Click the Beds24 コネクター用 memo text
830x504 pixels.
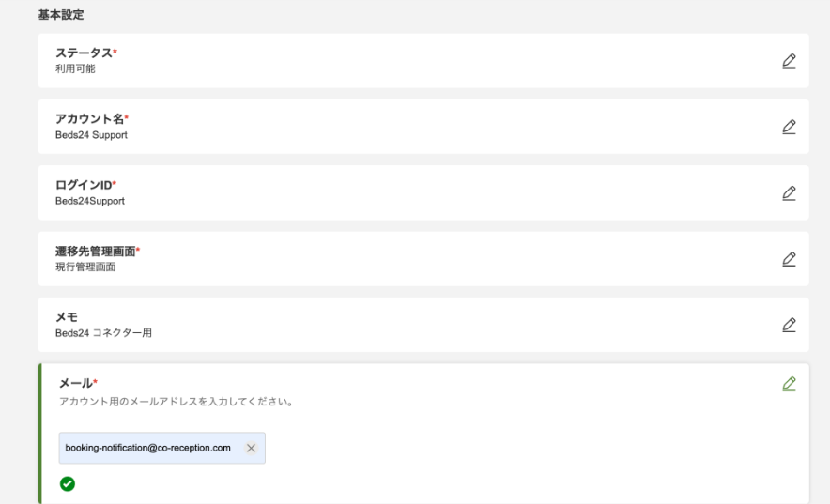coord(103,333)
